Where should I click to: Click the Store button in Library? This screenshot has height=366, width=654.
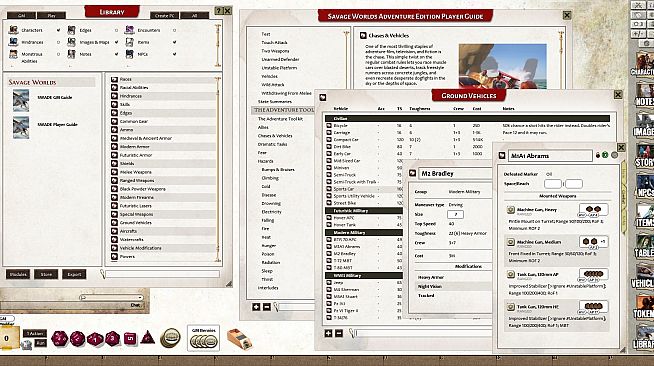(46, 274)
